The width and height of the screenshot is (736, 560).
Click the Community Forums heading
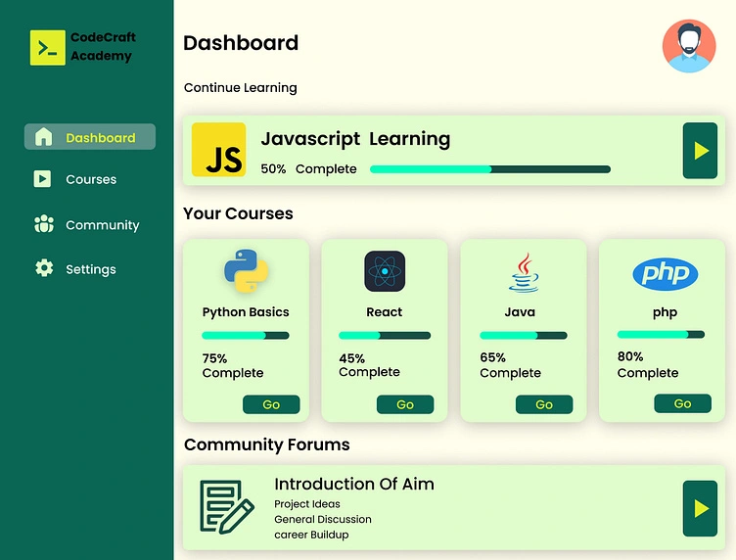tap(266, 444)
